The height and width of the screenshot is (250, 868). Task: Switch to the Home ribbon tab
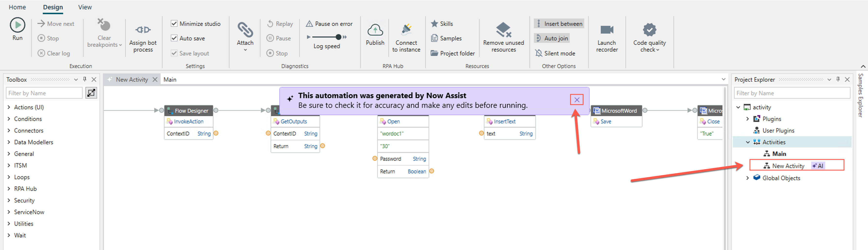click(x=17, y=7)
